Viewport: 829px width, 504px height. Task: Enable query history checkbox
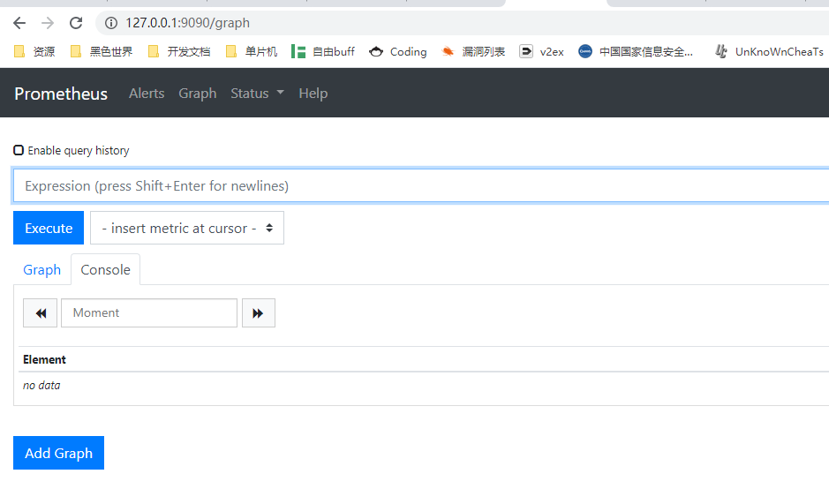coord(19,150)
